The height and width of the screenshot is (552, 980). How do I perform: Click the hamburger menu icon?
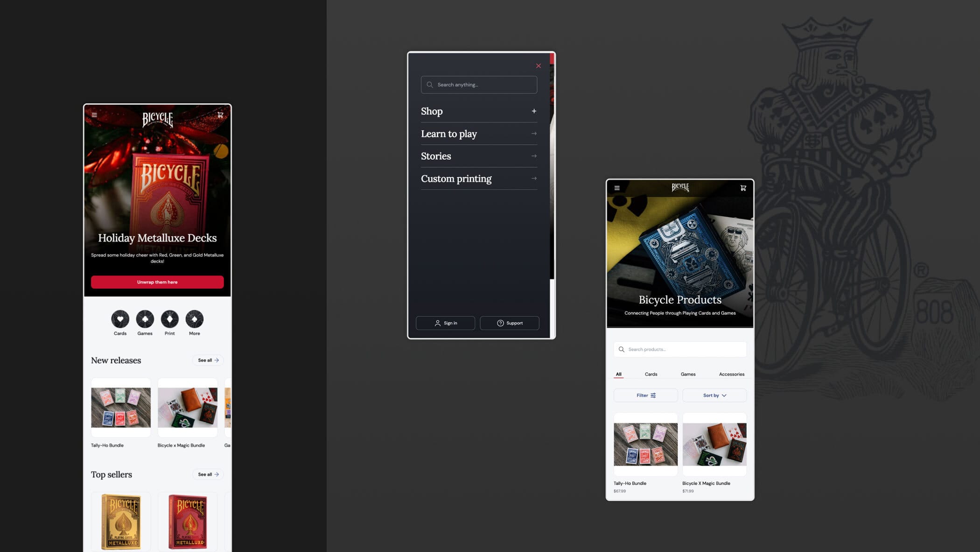tap(95, 115)
